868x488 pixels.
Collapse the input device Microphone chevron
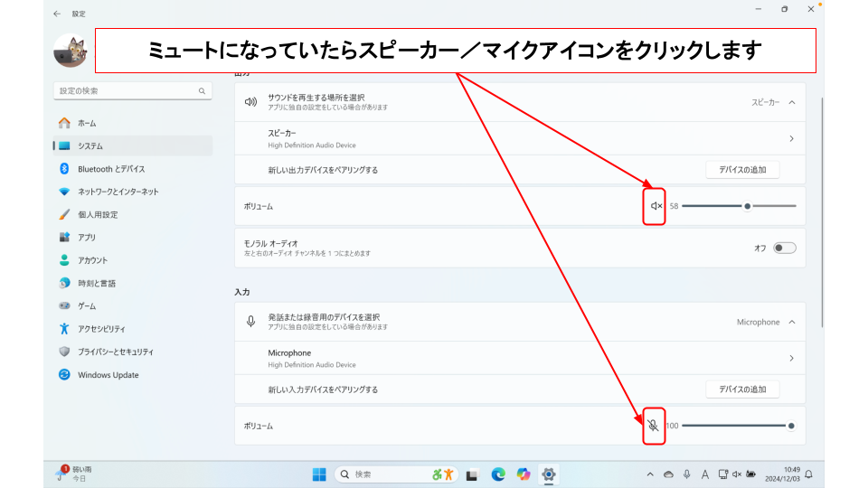coord(792,322)
